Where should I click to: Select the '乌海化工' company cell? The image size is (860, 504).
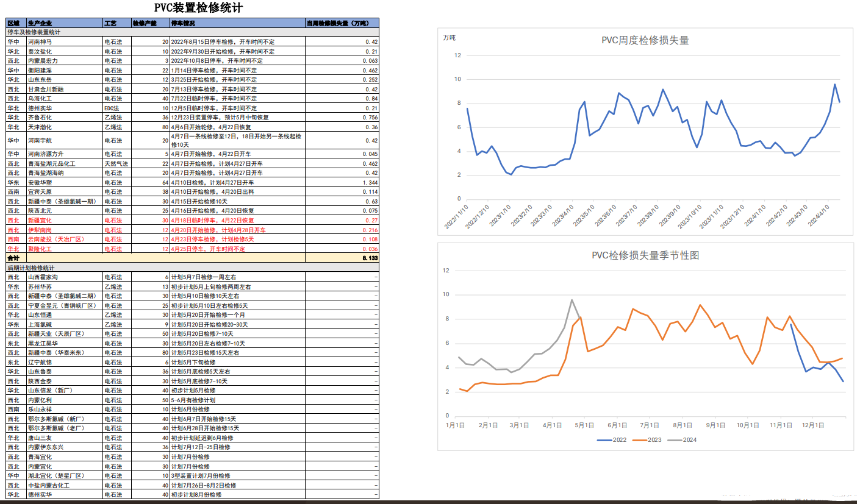pyautogui.click(x=65, y=99)
